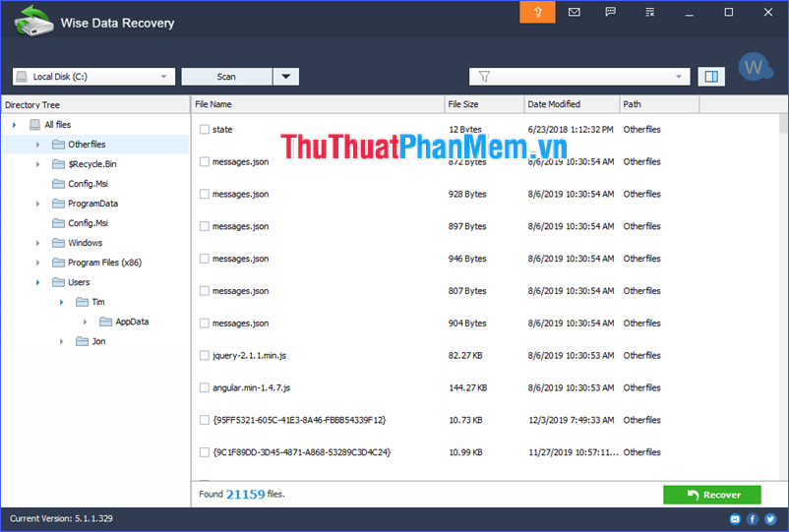The height and width of the screenshot is (532, 789).
Task: Click the blue W cloud avatar icon
Action: (x=755, y=66)
